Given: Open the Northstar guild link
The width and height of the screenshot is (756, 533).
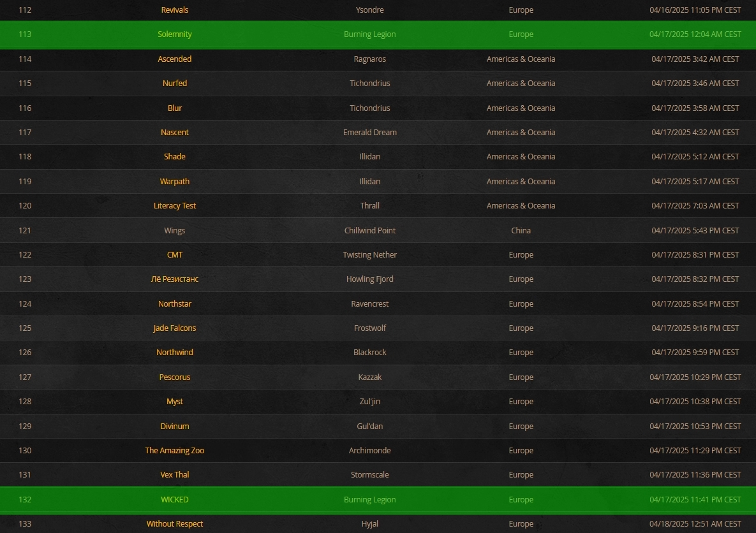Looking at the screenshot, I should tap(175, 304).
